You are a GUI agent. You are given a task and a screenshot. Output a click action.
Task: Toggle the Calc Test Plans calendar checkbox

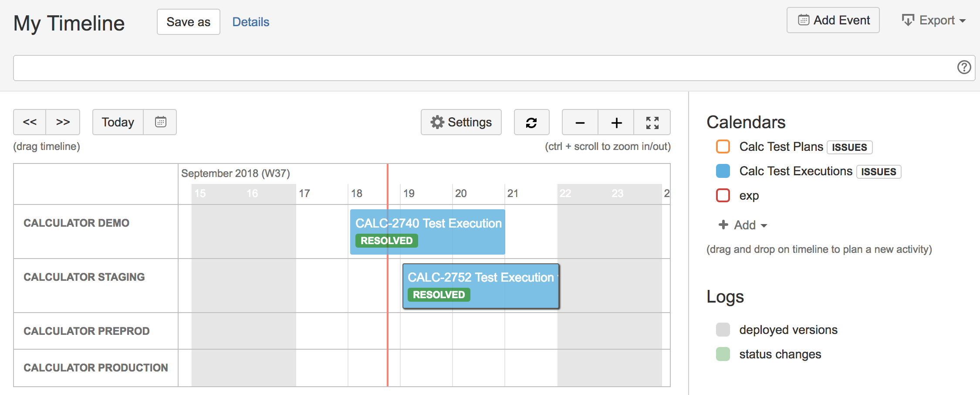click(723, 146)
